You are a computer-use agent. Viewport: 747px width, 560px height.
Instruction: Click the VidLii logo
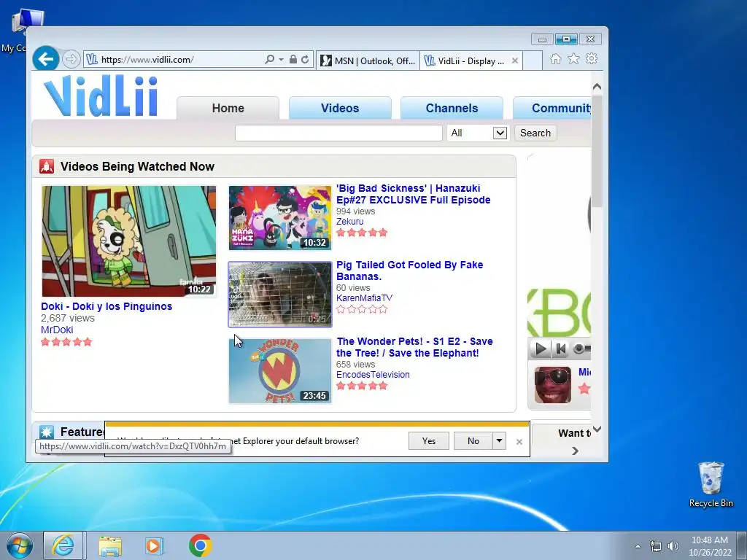click(101, 96)
